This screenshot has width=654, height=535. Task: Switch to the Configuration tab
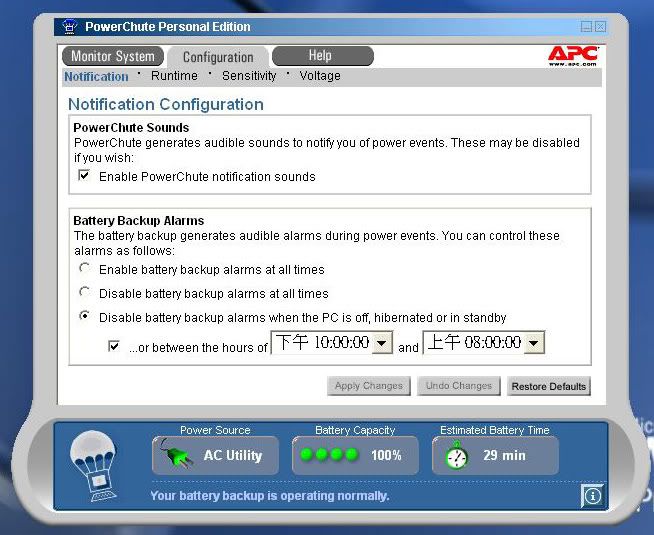[x=218, y=58]
